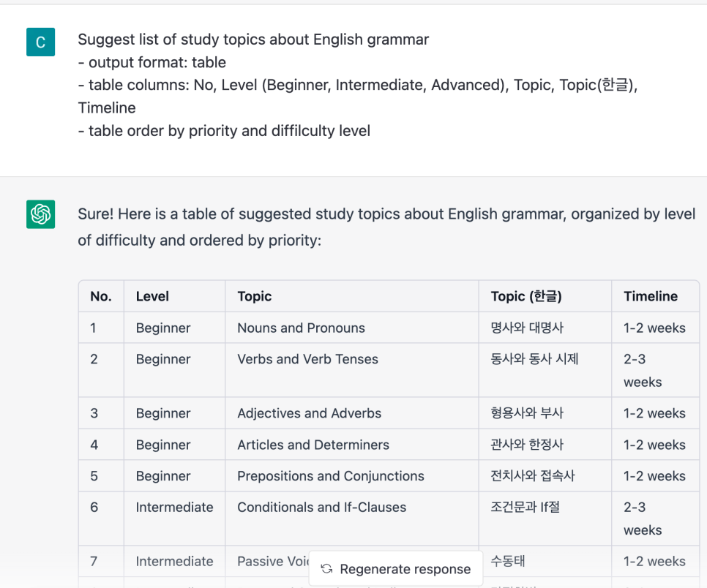Click the regenerate circular arrows icon
This screenshot has height=588, width=707.
[x=327, y=569]
